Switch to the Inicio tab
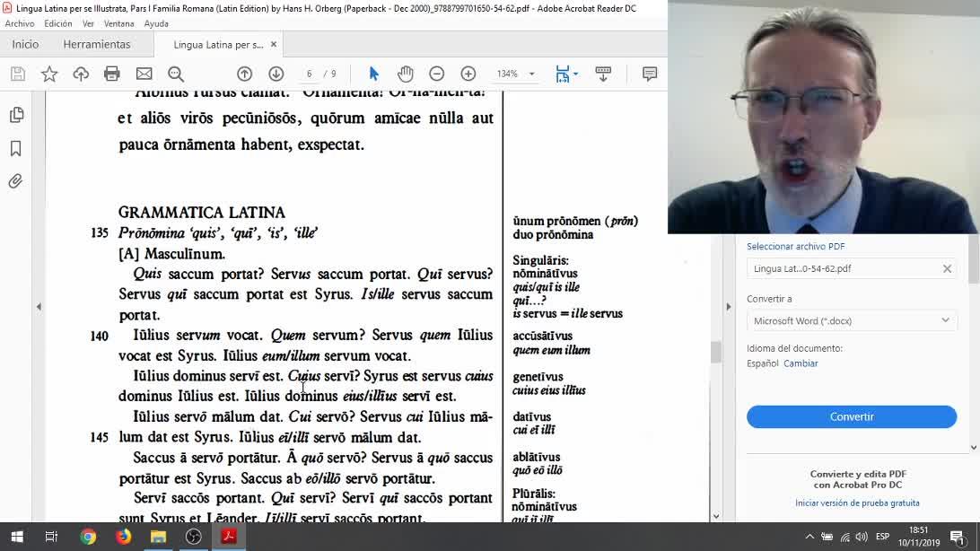The height and width of the screenshot is (551, 980). [25, 44]
